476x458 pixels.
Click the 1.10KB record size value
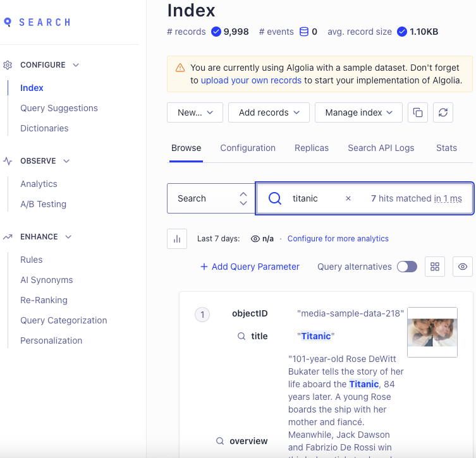point(424,32)
